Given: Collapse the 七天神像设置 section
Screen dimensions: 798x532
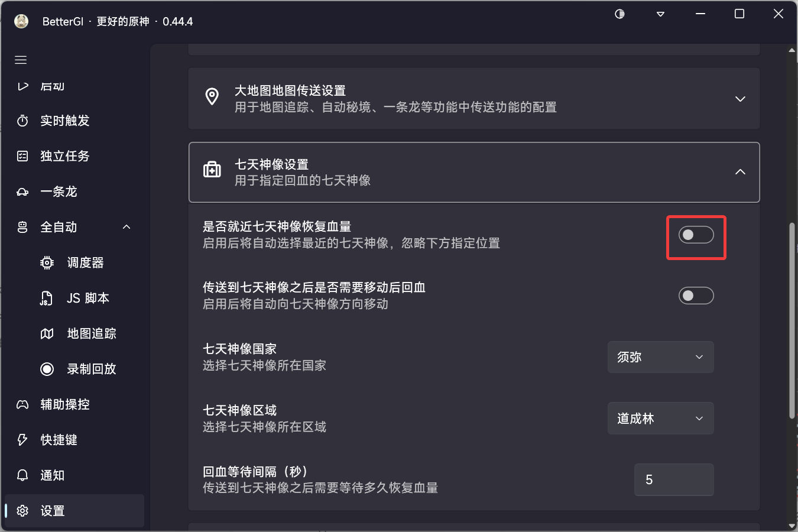Looking at the screenshot, I should 473,172.
